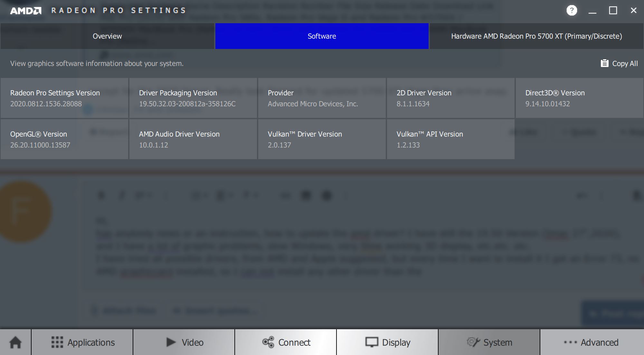Close the Radeon Pro Settings window
644x355 pixels.
[634, 11]
